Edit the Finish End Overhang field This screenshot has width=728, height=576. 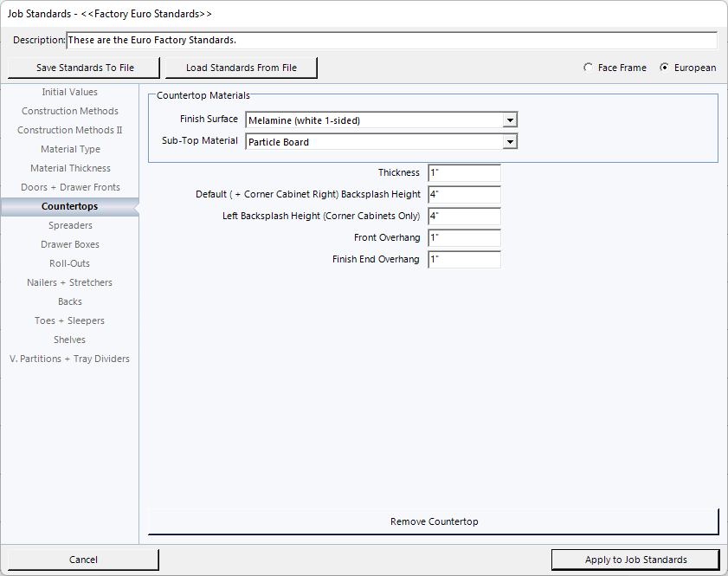pos(464,260)
